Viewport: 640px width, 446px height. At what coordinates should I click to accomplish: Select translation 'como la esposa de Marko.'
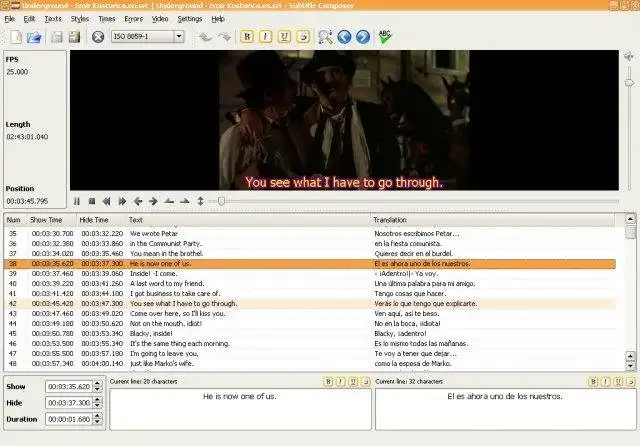(x=413, y=364)
